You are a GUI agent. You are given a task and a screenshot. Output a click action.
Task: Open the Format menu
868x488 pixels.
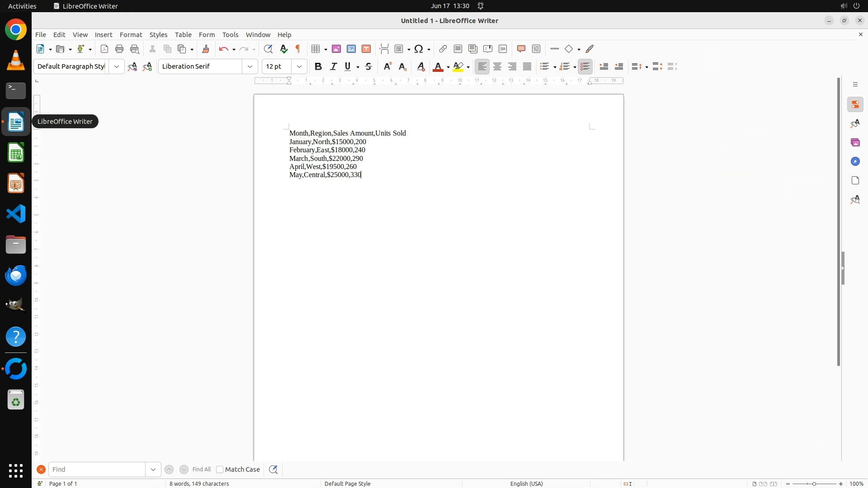click(131, 35)
